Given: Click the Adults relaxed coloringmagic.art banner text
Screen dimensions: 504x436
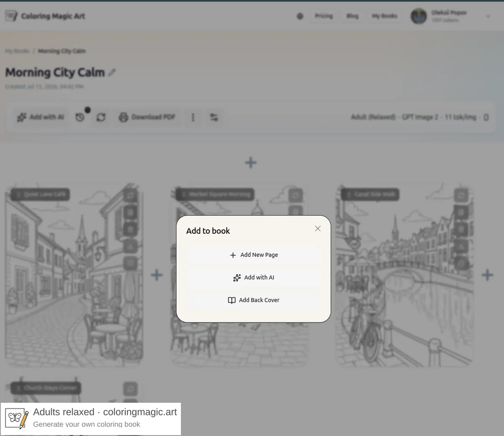Looking at the screenshot, I should pyautogui.click(x=105, y=412).
